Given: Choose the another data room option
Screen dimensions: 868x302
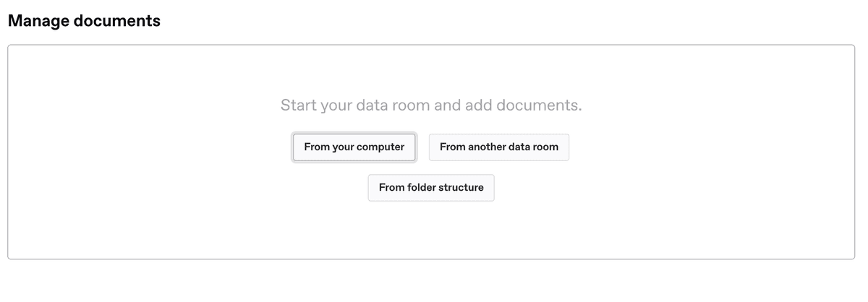Looking at the screenshot, I should pyautogui.click(x=498, y=147).
